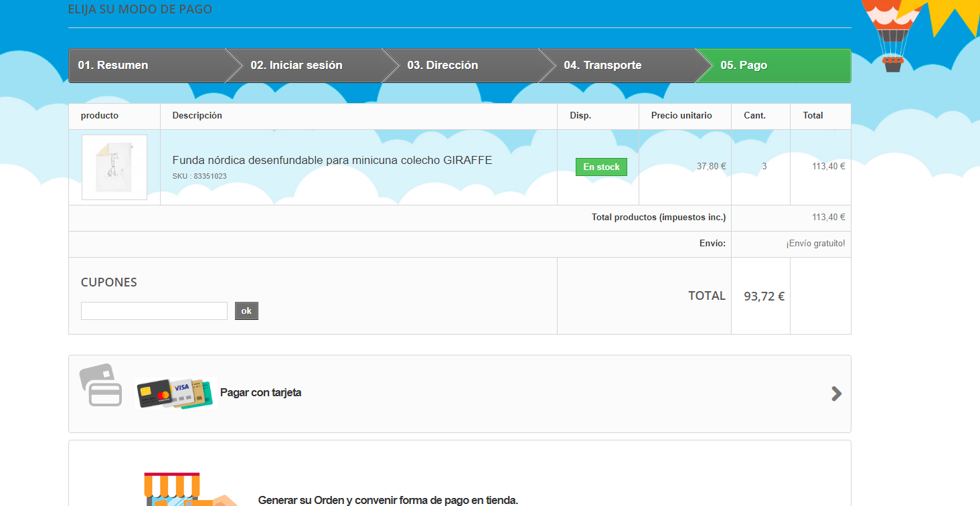The height and width of the screenshot is (506, 980).
Task: Click the store shop icon
Action: pos(190,489)
